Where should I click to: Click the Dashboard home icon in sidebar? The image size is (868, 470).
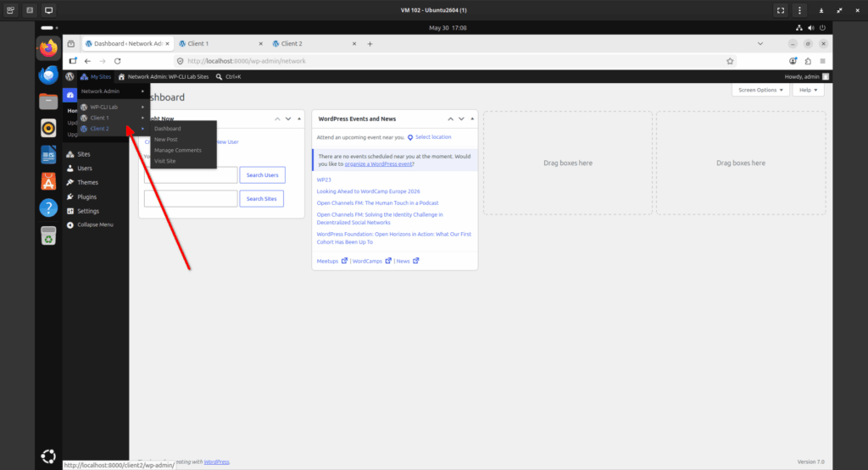coord(70,95)
